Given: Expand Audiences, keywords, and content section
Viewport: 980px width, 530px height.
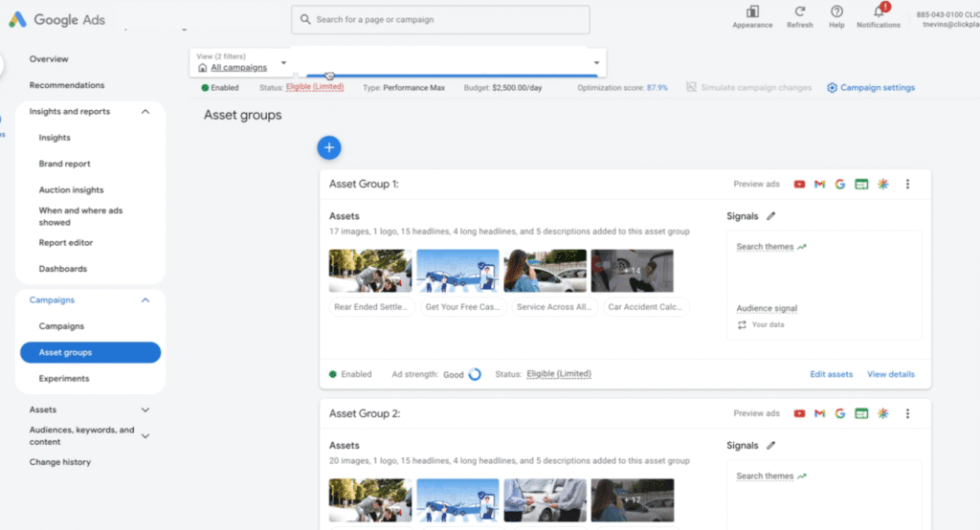Looking at the screenshot, I should [145, 435].
